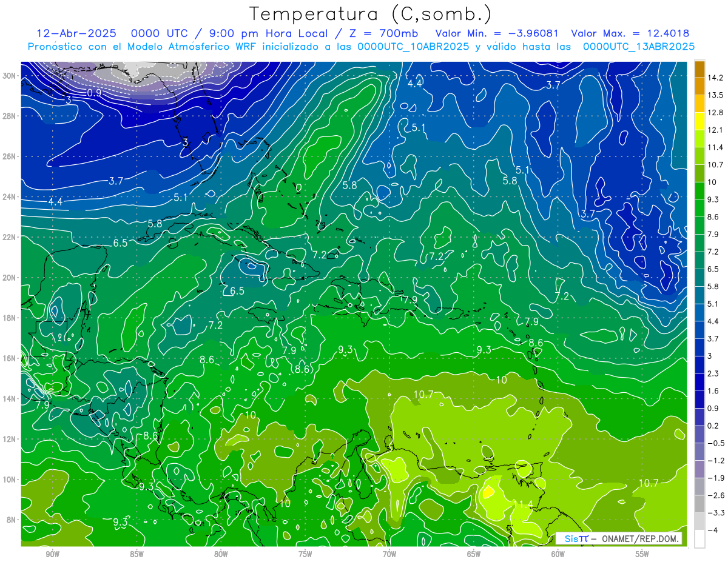Click the legend value '0.2'
Screen dimensions: 728x562
click(x=713, y=426)
